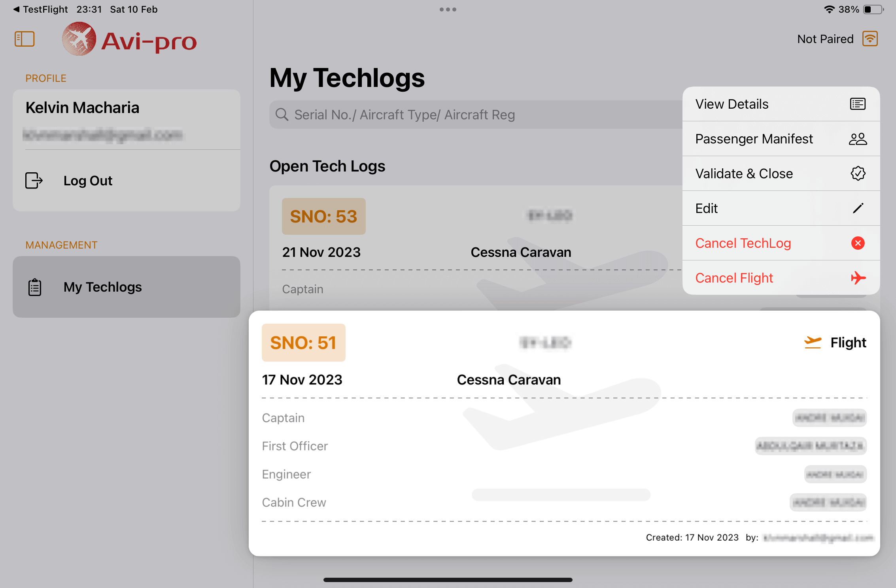Click the Cancel TechLog red X icon
The height and width of the screenshot is (588, 896).
tap(858, 243)
